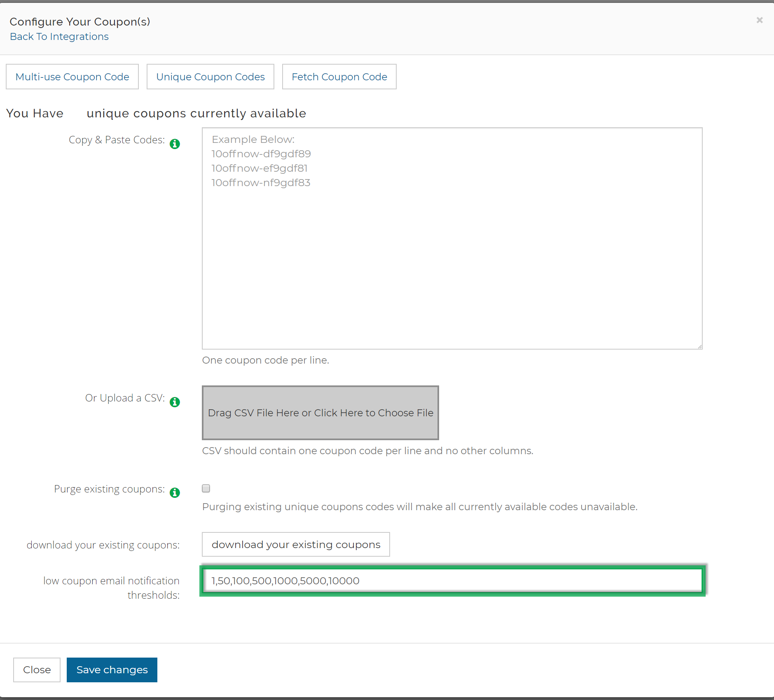Click the low coupon notification thresholds field

pyautogui.click(x=452, y=581)
